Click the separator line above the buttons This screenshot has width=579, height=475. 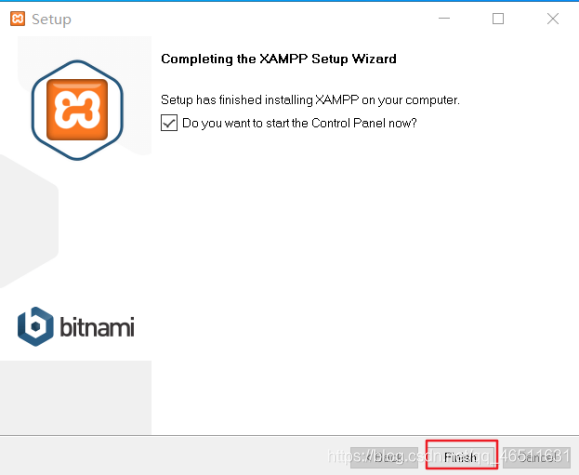pyautogui.click(x=290, y=435)
